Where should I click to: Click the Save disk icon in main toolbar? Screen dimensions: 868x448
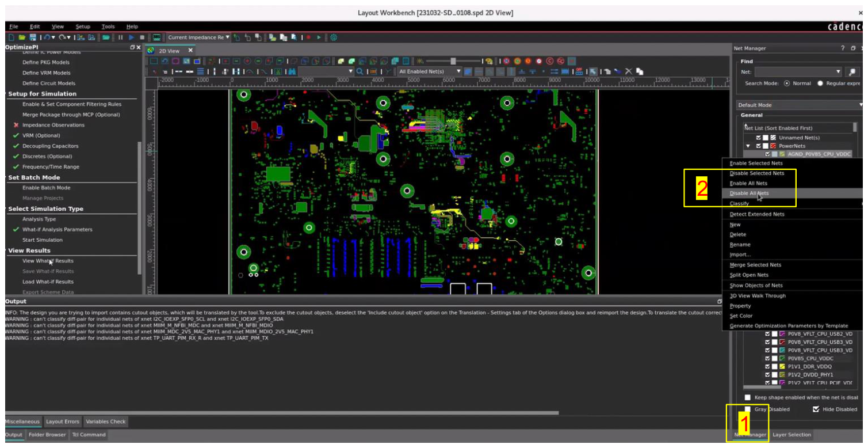(x=32, y=37)
